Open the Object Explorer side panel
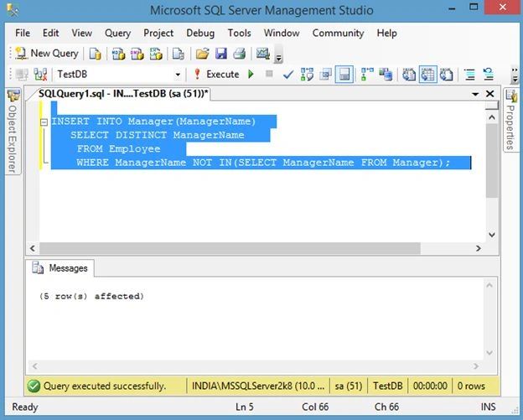 pyautogui.click(x=13, y=132)
